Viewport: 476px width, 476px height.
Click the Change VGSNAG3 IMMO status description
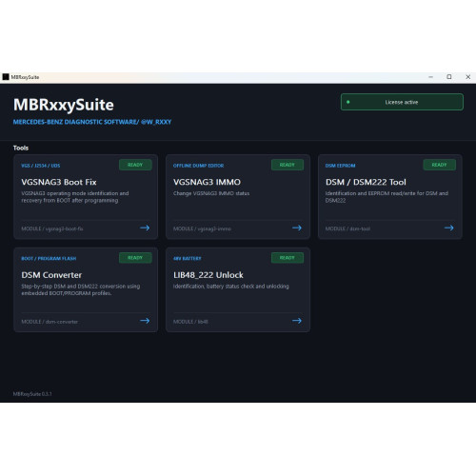click(x=211, y=193)
